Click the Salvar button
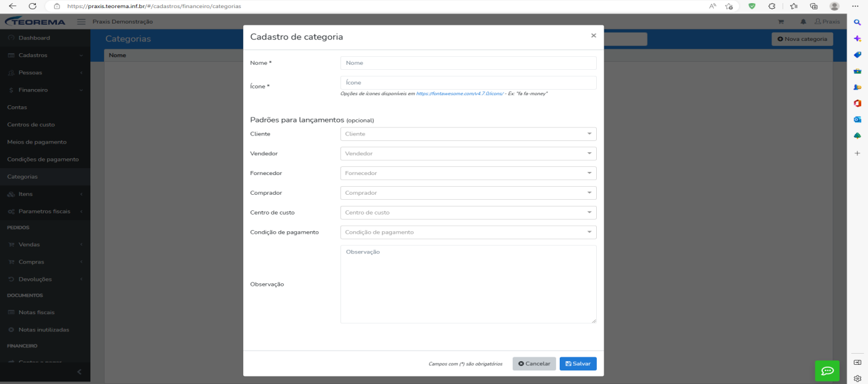Viewport: 868px width, 384px height. [x=578, y=364]
